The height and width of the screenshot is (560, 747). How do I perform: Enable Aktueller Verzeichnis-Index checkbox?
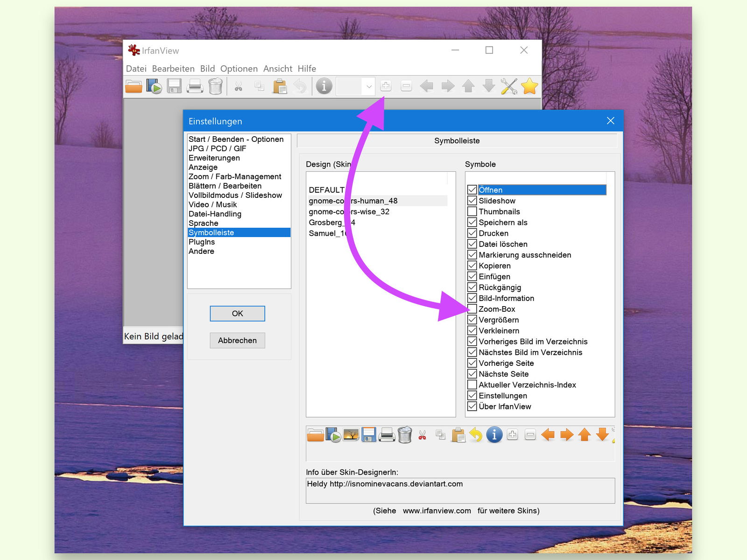click(x=472, y=385)
